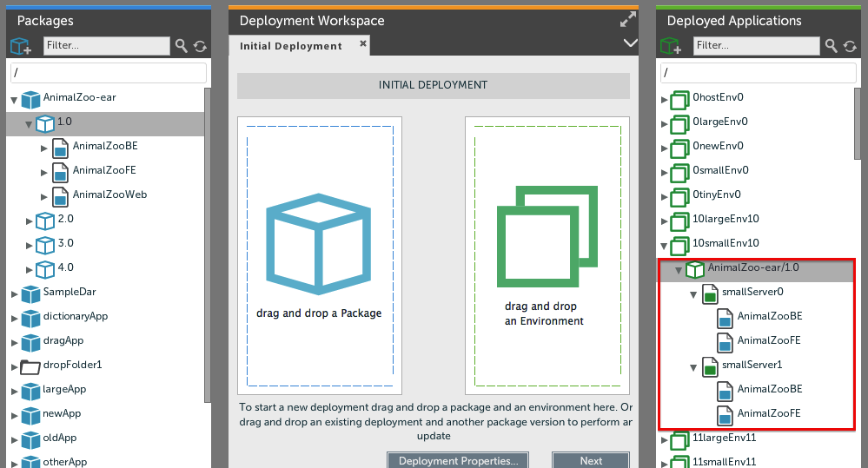Click the Packages filter input field
The width and height of the screenshot is (868, 468).
click(x=106, y=46)
